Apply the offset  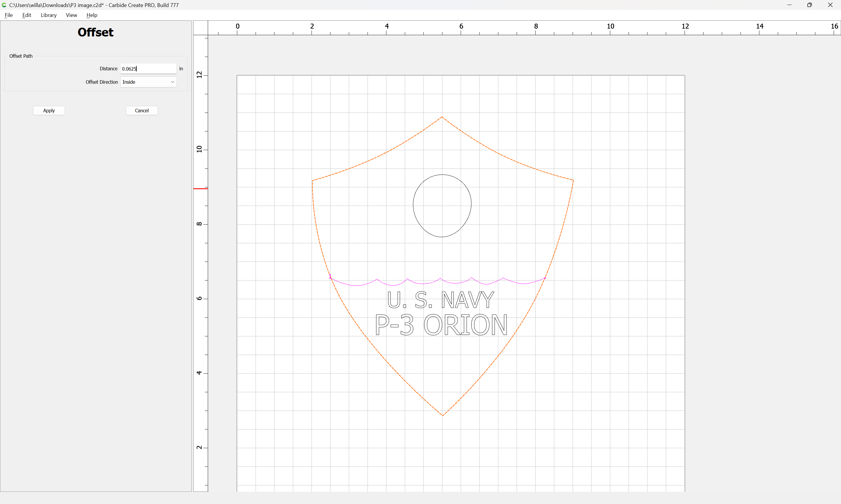[49, 110]
